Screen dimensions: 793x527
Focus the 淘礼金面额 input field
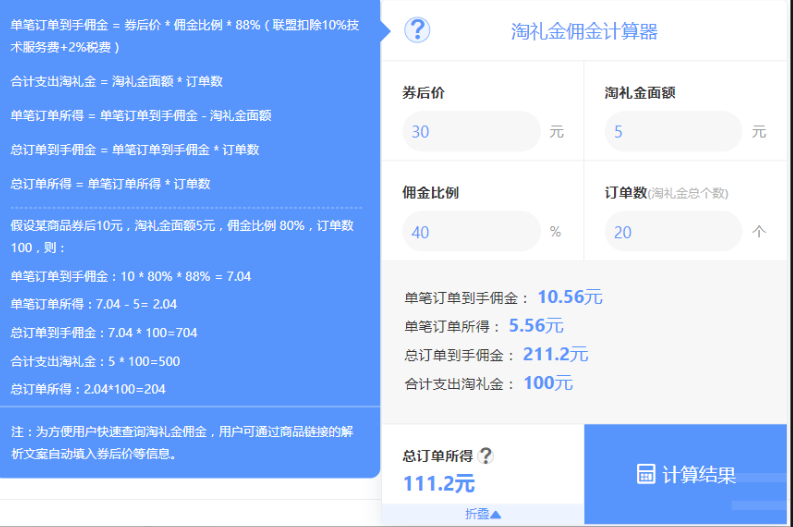pyautogui.click(x=673, y=131)
